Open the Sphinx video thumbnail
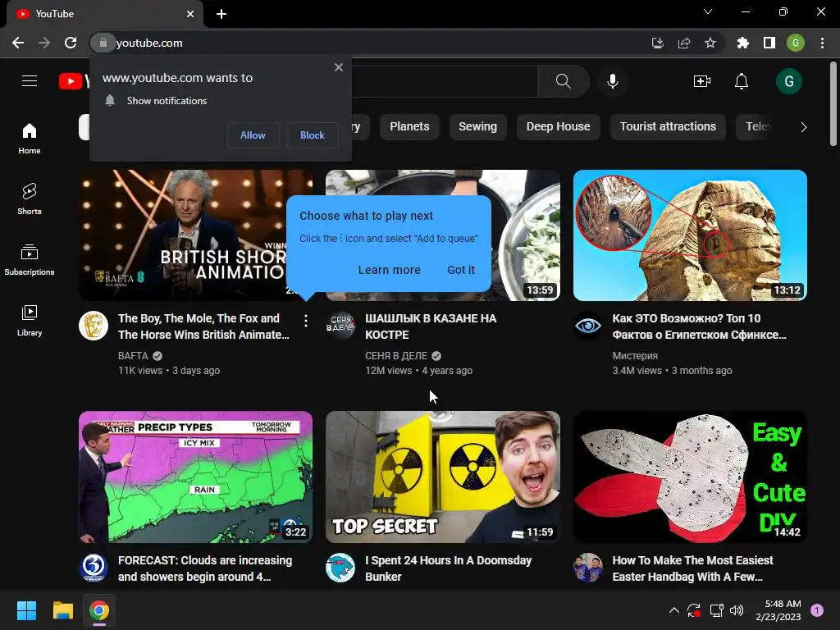Image resolution: width=840 pixels, height=630 pixels. click(x=689, y=235)
